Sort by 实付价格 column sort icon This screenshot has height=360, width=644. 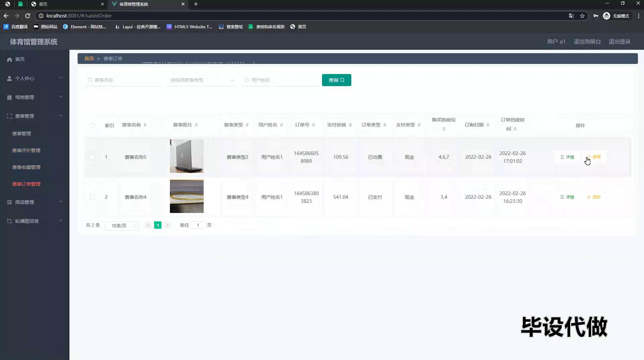(350, 125)
